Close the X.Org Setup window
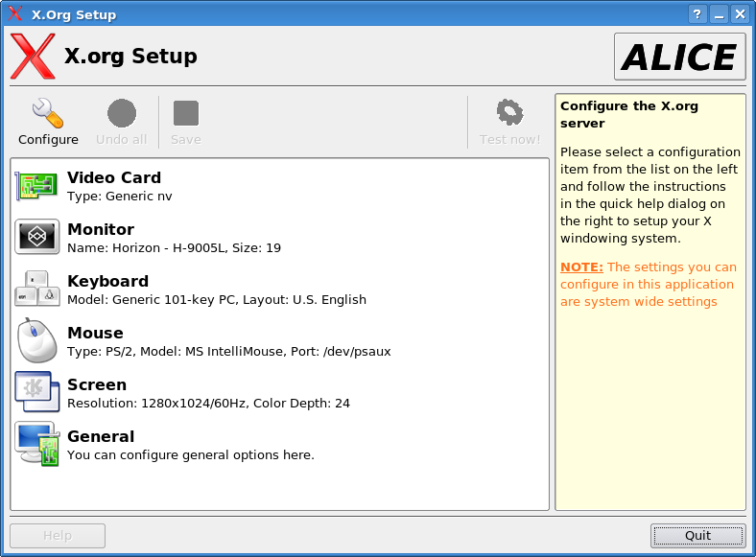Screen dimensions: 756x557 click(740, 14)
